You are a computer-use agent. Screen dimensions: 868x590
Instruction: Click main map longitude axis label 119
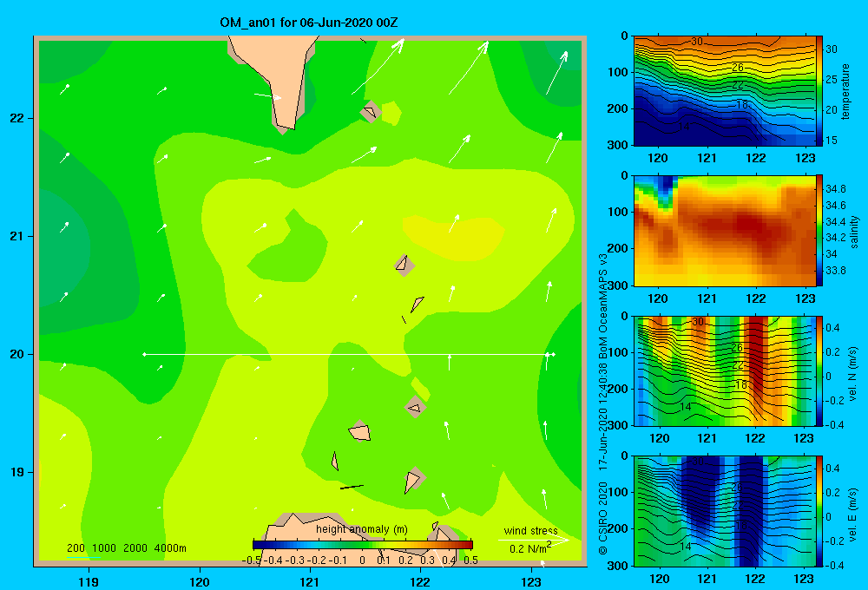pos(89,581)
